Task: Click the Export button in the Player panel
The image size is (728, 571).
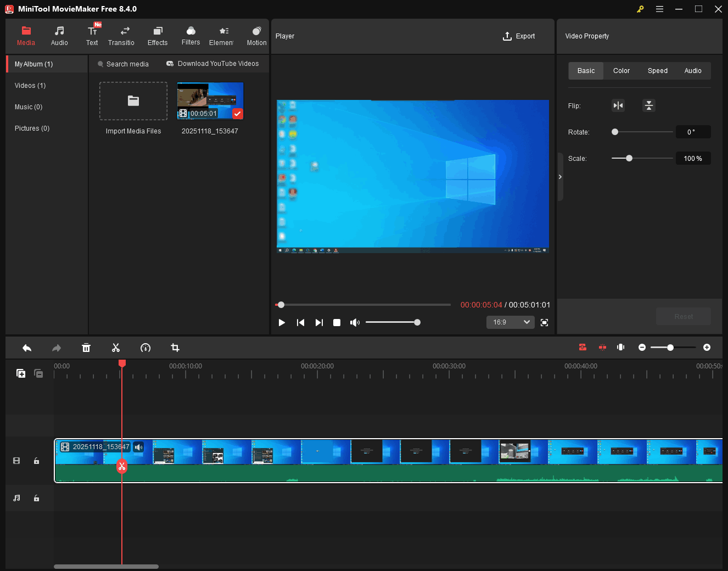Action: pos(519,36)
